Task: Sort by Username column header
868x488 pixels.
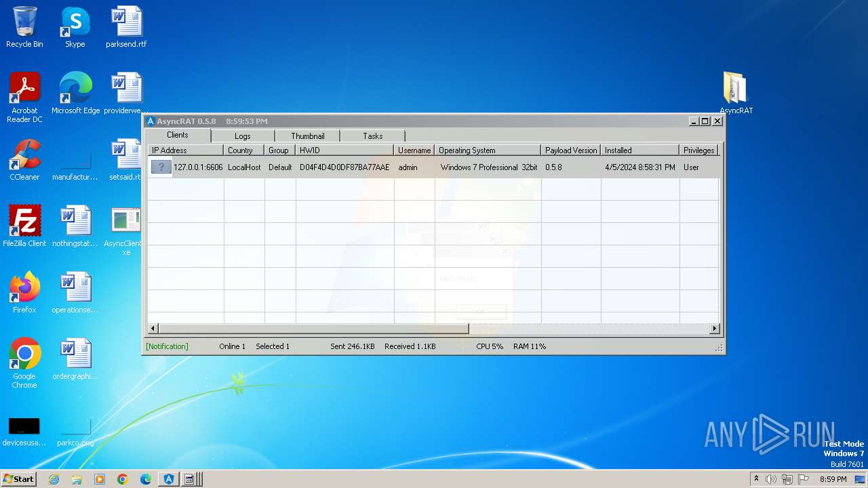Action: pyautogui.click(x=414, y=150)
